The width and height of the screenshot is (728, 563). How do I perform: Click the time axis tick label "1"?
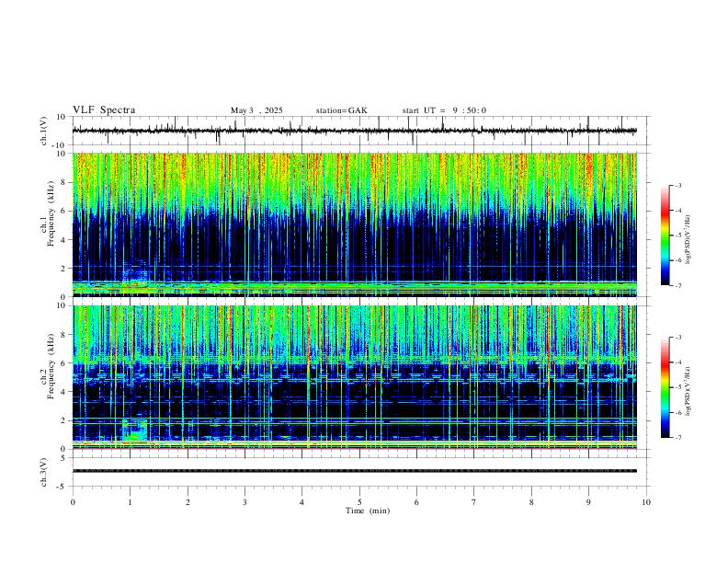[130, 502]
